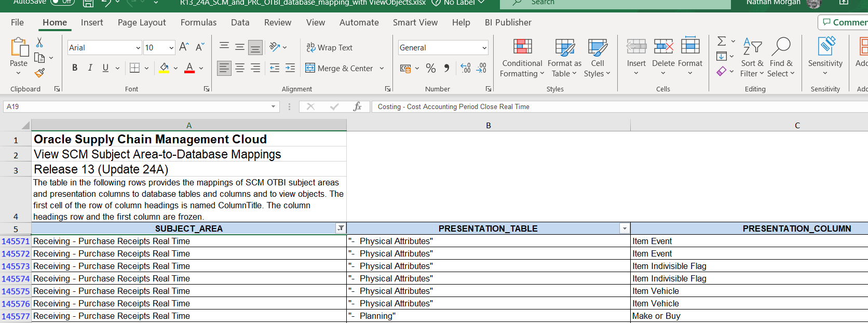The width and height of the screenshot is (868, 323).
Task: Apply the red font color
Action: [x=189, y=68]
